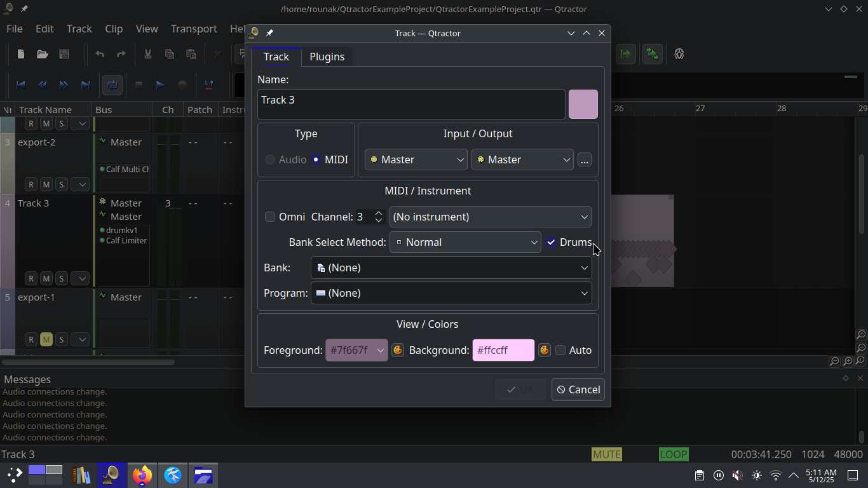Open Bank Select Method Normal dropdown
The image size is (868, 488).
tap(465, 242)
